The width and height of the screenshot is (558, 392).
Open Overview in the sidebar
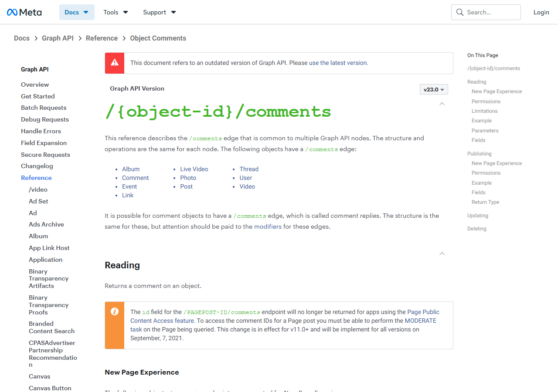pos(35,84)
